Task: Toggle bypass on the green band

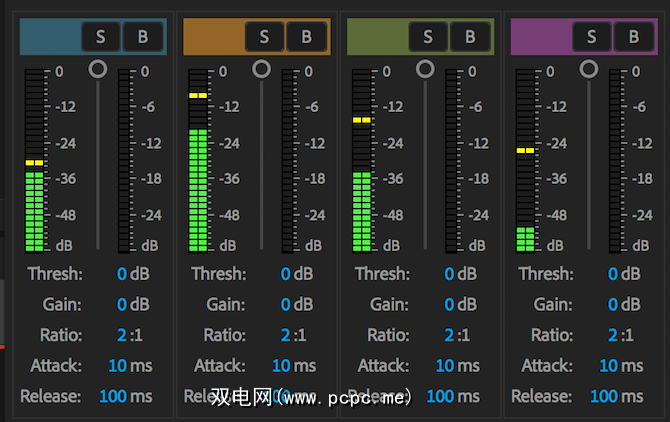Action: 470,37
